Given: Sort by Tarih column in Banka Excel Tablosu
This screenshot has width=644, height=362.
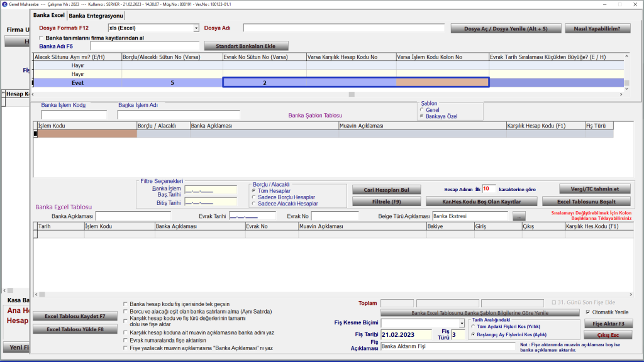Looking at the screenshot, I should 61,226.
